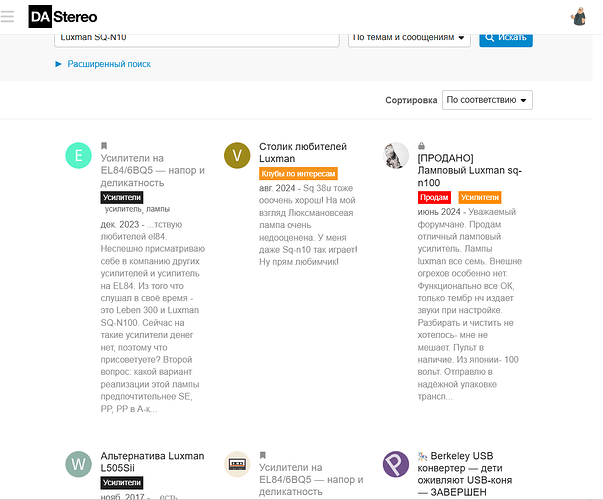The height and width of the screenshot is (500, 603).
Task: Click the purple 'P' avatar icon
Action: 396,464
